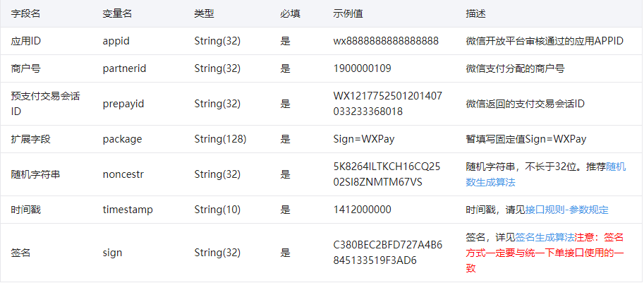
Task: Click 是 required cell in noncestr row
Action: 286,174
